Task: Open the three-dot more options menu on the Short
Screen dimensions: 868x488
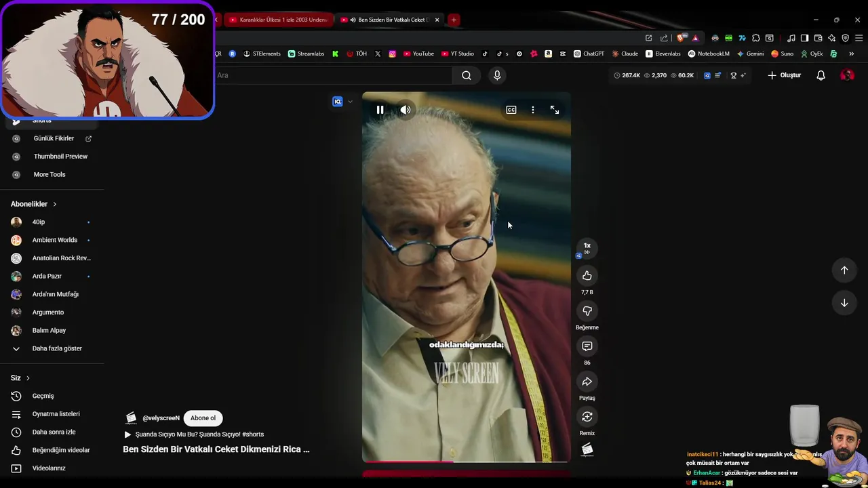Action: click(533, 110)
